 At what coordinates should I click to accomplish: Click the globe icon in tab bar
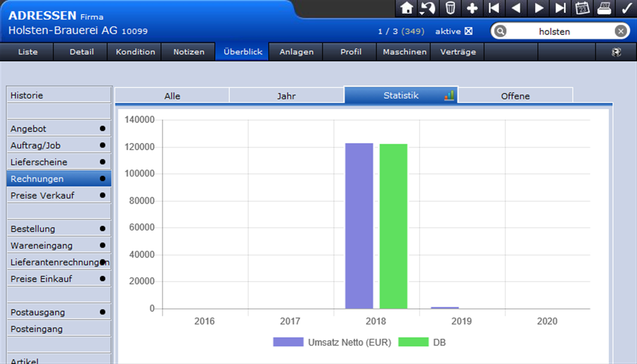616,52
